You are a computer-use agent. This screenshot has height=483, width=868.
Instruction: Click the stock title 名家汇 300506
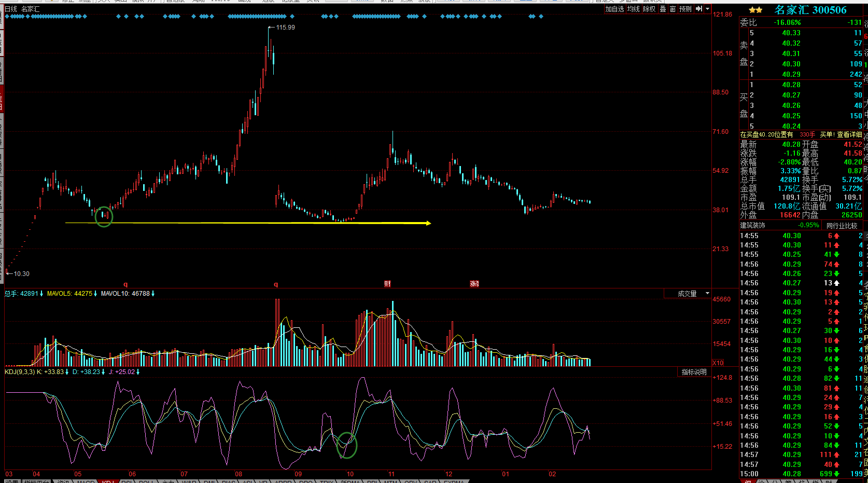click(810, 10)
